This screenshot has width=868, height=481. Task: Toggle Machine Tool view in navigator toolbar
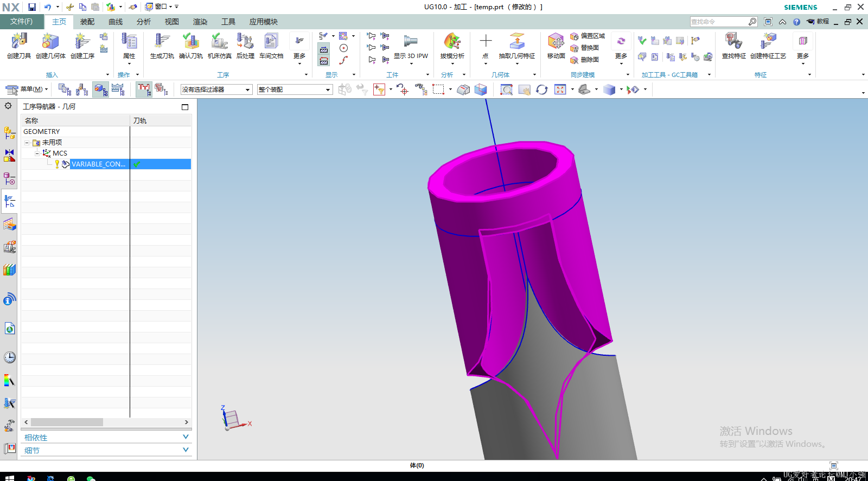[82, 89]
